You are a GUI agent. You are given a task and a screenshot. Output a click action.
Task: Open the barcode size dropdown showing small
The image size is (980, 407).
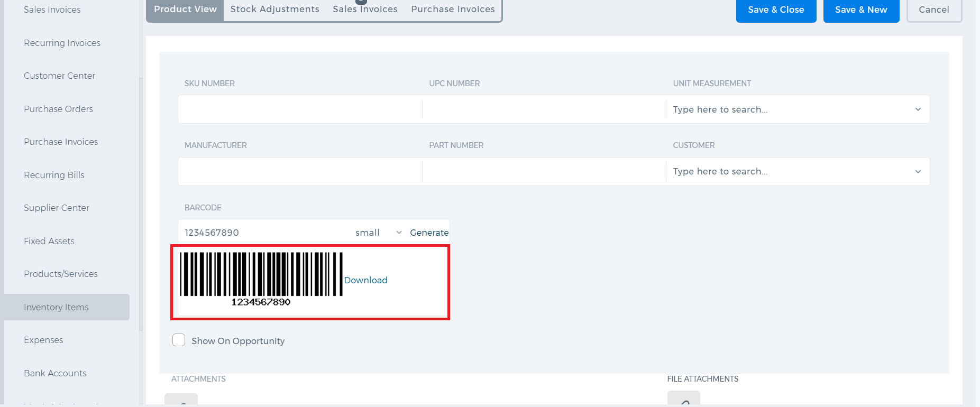pos(378,233)
